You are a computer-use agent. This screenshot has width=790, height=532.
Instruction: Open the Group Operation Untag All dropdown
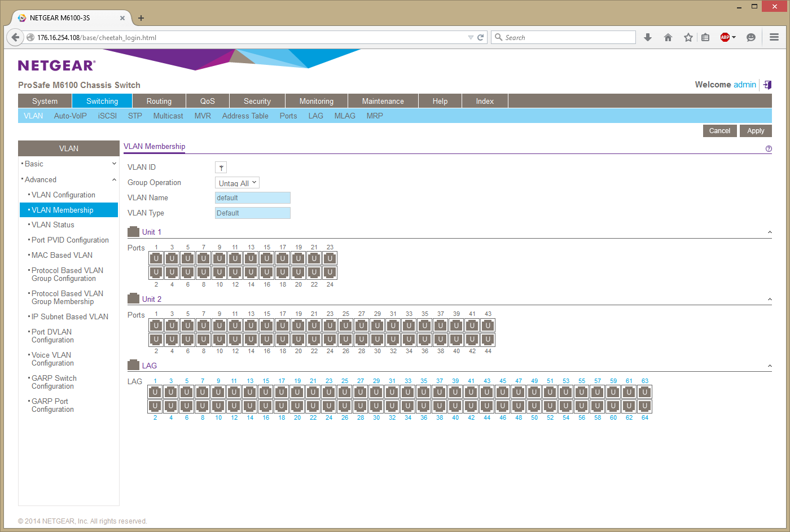238,183
